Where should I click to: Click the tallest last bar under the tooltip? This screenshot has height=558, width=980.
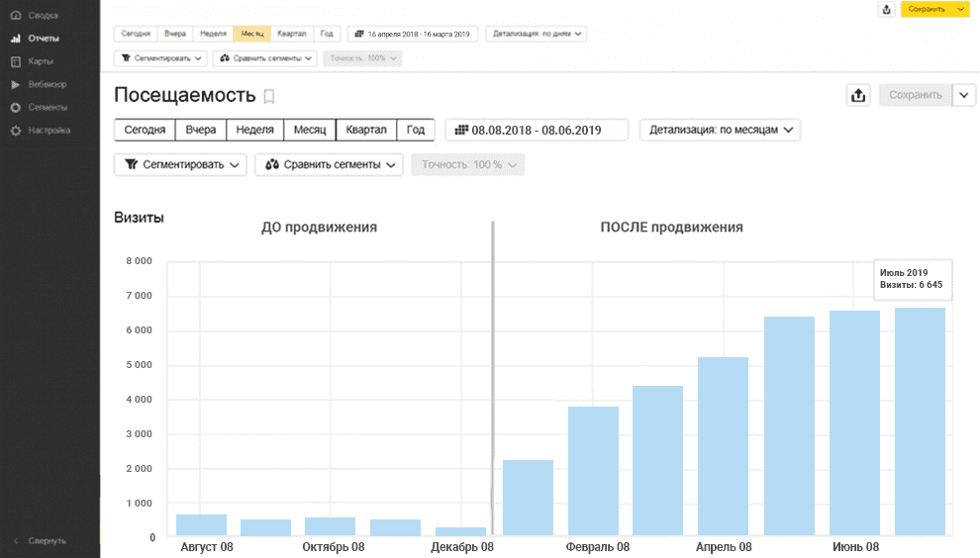[x=920, y=421]
